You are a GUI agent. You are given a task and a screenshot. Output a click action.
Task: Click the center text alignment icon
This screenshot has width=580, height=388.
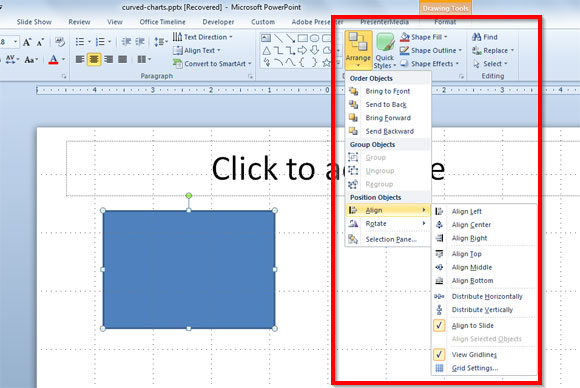94,59
